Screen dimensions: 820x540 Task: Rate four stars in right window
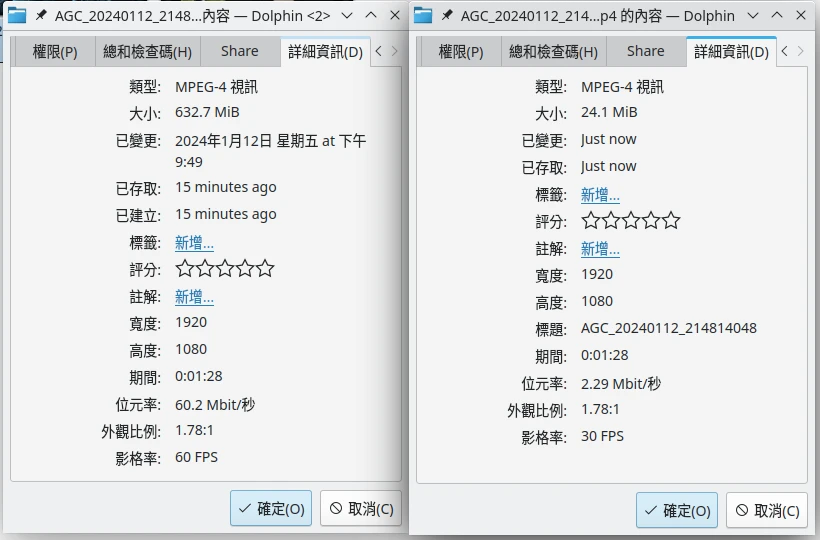coord(651,220)
